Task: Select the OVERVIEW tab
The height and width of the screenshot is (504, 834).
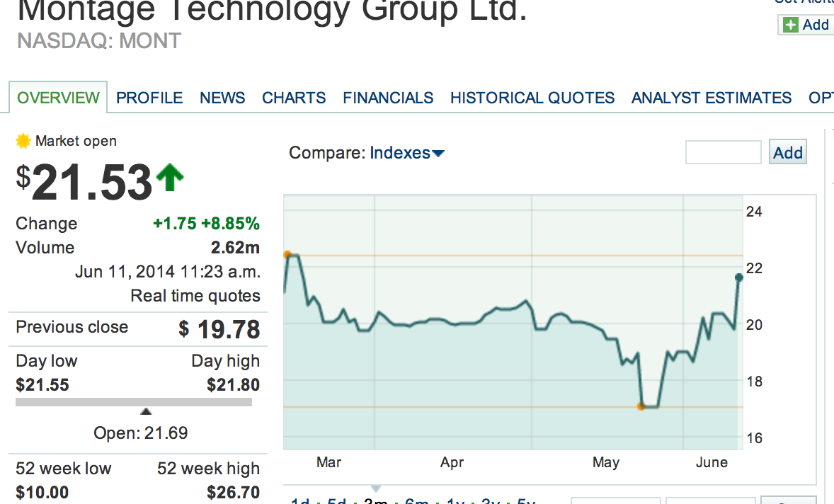Action: (x=58, y=98)
